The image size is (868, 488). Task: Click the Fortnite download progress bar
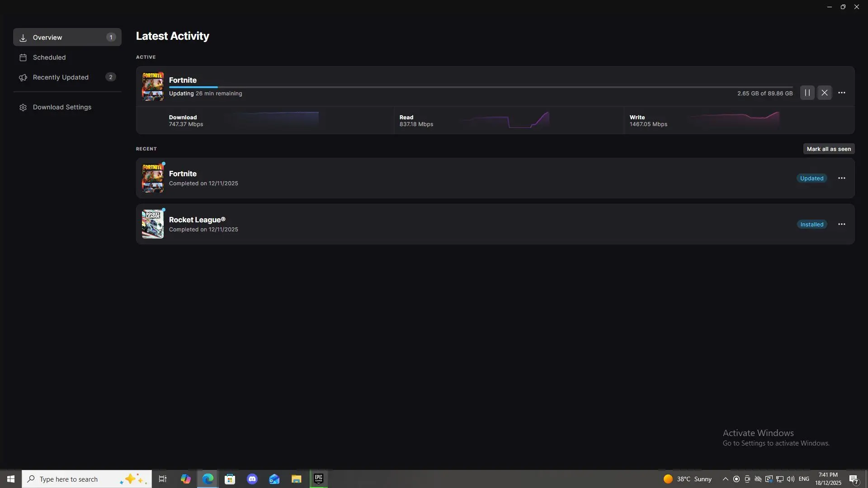point(480,87)
